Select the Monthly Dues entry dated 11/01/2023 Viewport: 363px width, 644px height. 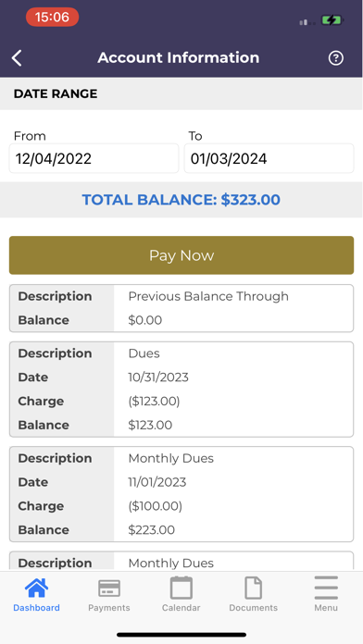click(181, 494)
